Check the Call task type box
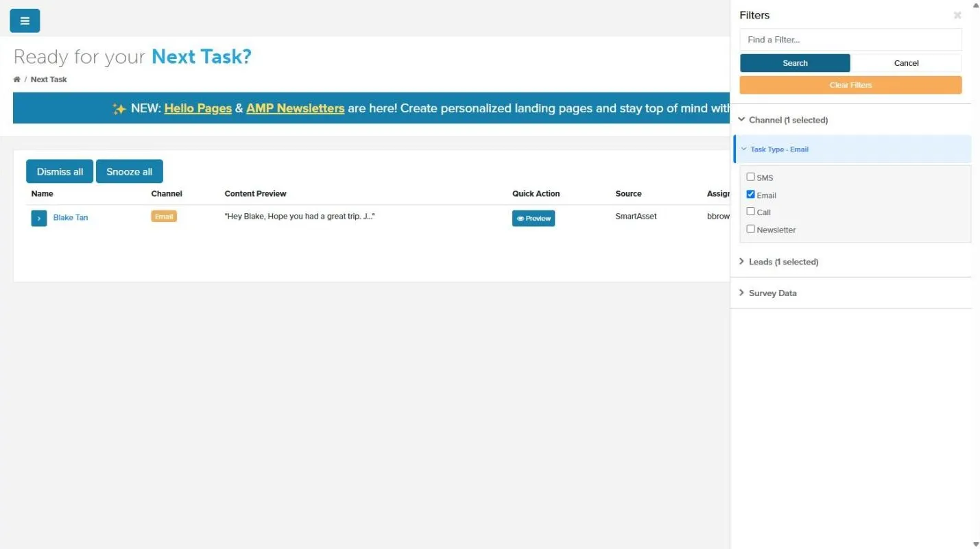 pos(750,212)
